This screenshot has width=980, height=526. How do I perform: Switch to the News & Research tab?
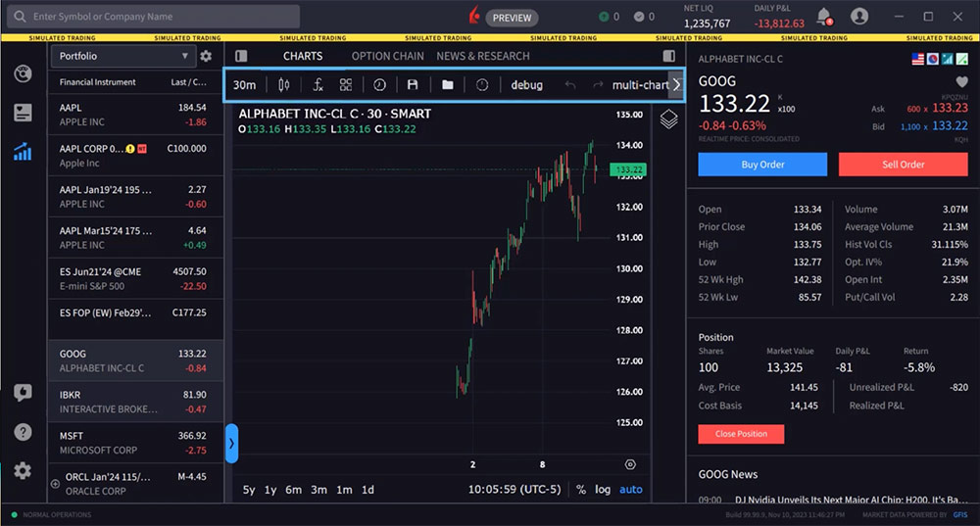coord(482,56)
